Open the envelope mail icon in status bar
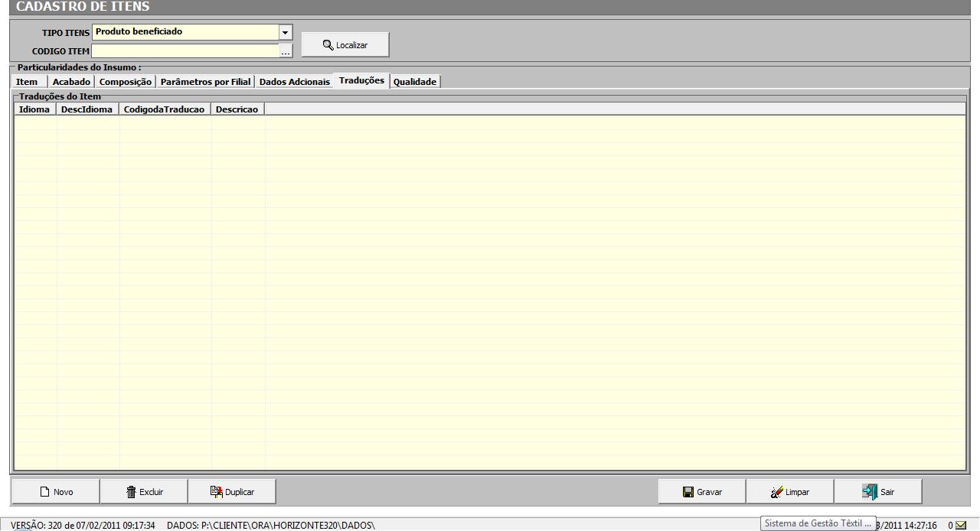Viewport: 980px width, 531px height. click(961, 525)
